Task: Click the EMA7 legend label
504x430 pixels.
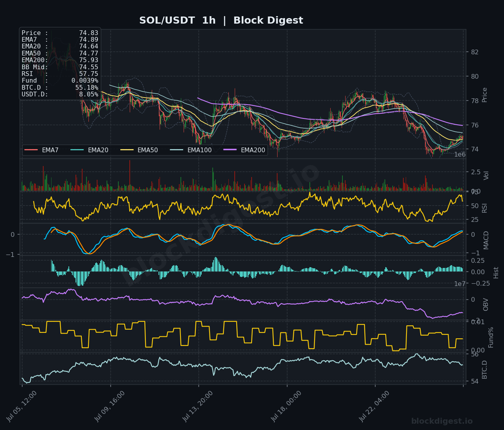Action: [x=50, y=150]
